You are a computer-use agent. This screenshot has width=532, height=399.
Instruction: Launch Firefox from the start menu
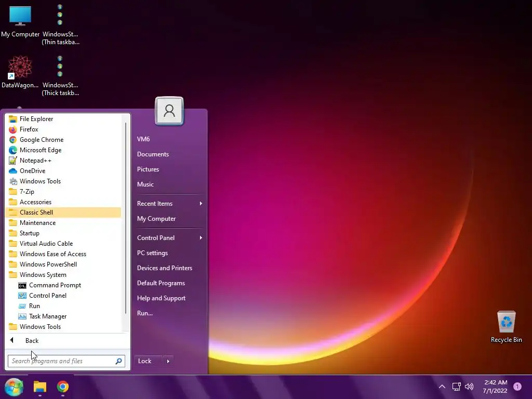(63, 129)
